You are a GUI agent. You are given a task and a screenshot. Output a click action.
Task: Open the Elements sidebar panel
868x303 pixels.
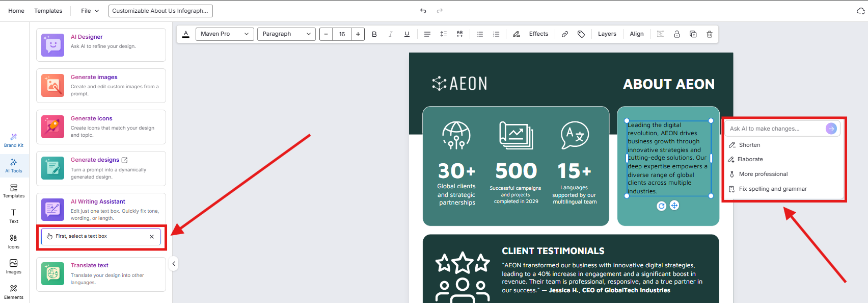(x=14, y=292)
